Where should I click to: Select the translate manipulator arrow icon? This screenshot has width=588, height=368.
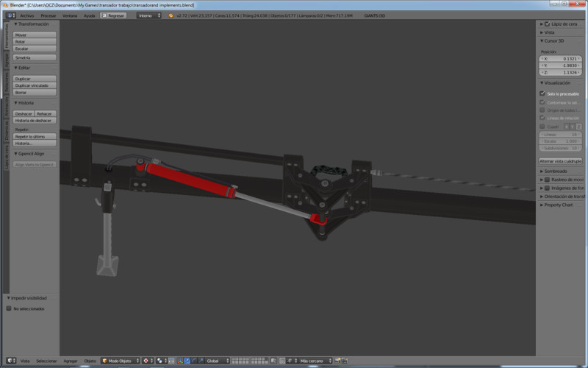[186, 361]
